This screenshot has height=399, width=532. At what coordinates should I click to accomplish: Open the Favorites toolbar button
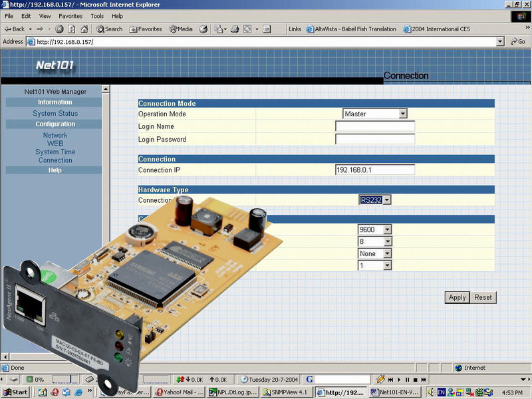[146, 29]
